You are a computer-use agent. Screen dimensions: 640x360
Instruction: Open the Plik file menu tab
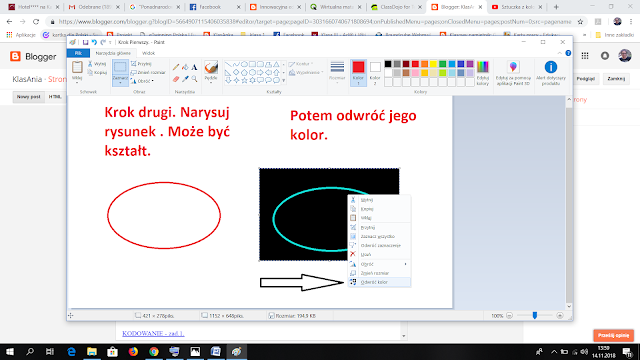point(78,53)
